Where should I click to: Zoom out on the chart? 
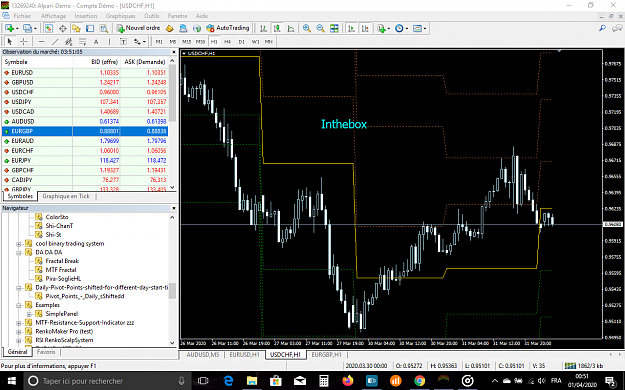[320, 28]
